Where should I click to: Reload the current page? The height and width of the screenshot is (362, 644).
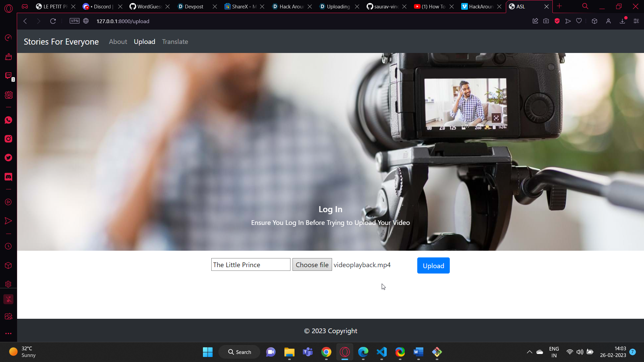click(53, 21)
